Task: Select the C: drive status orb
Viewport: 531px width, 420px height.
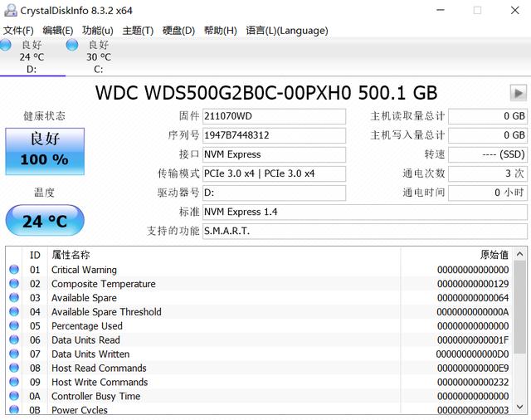Action: [x=72, y=45]
